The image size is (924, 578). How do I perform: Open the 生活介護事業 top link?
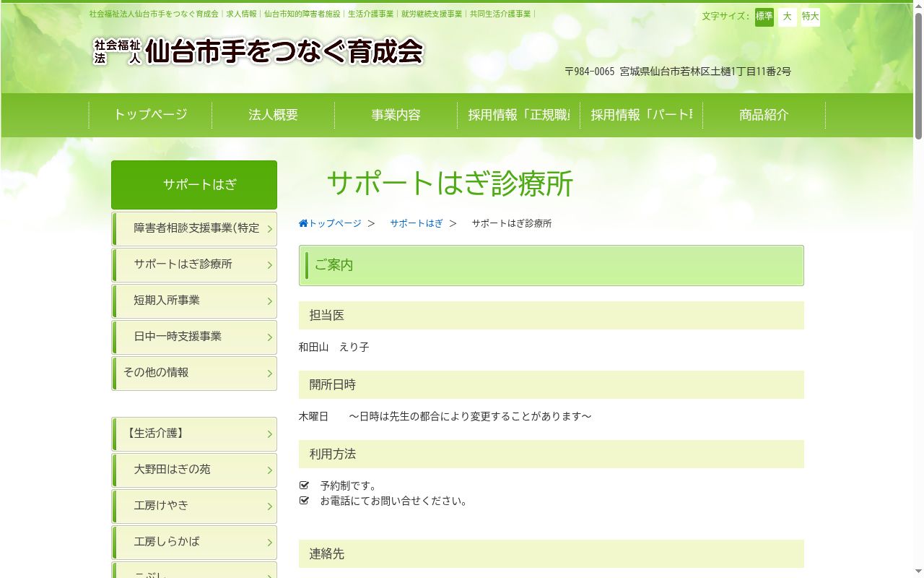pyautogui.click(x=371, y=14)
